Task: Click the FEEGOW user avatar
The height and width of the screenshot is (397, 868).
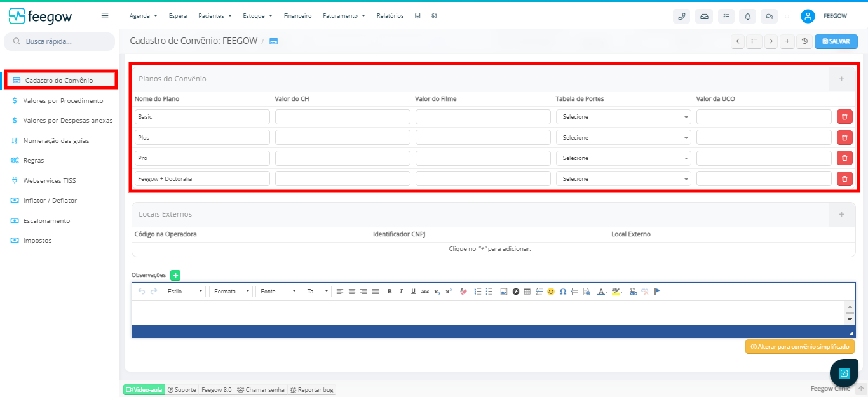Action: [x=808, y=16]
